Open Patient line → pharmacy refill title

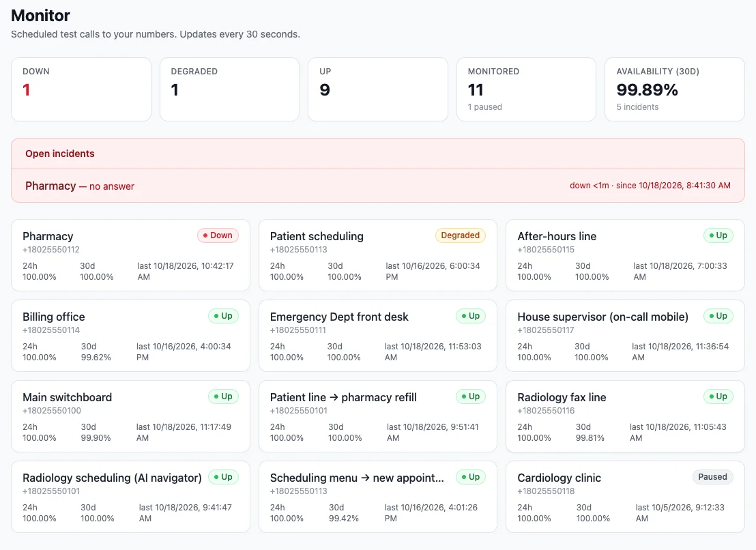343,397
